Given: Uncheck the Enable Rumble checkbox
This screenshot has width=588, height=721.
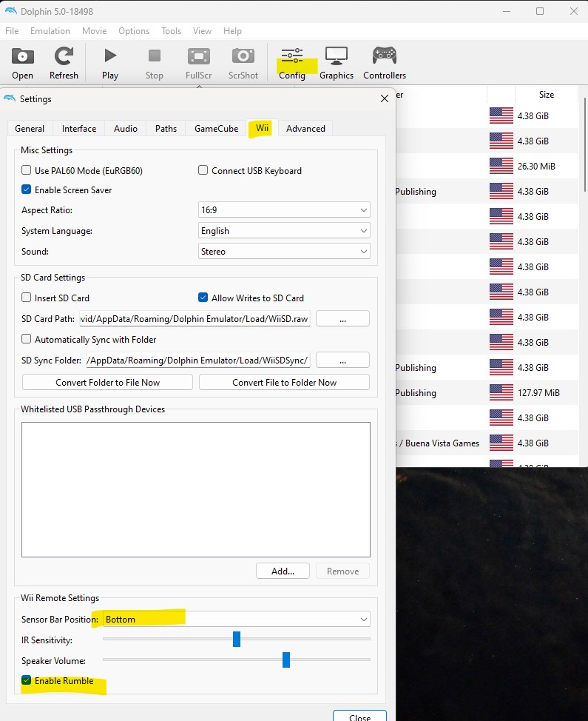Looking at the screenshot, I should 26,680.
